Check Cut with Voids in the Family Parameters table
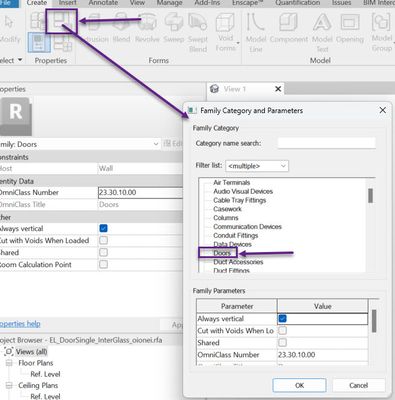The image size is (395, 400). click(x=282, y=330)
